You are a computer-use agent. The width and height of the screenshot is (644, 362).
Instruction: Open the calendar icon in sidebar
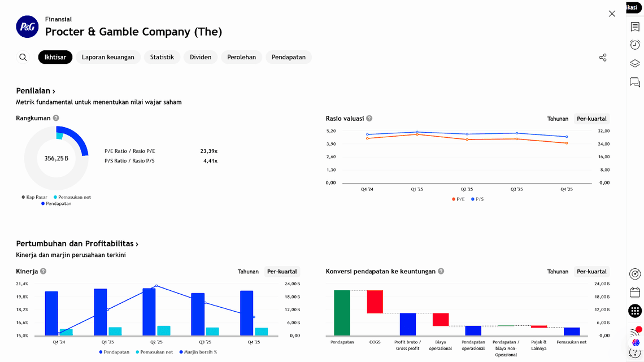point(635,292)
